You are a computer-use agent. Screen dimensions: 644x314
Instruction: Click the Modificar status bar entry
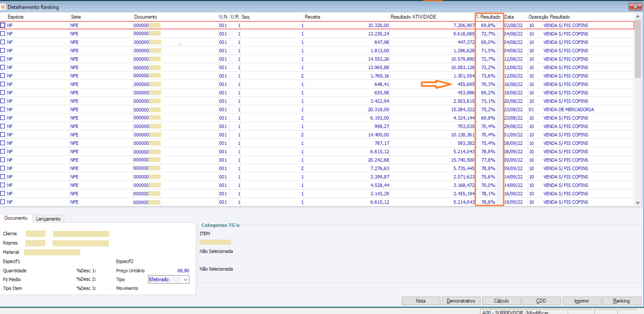point(538,312)
